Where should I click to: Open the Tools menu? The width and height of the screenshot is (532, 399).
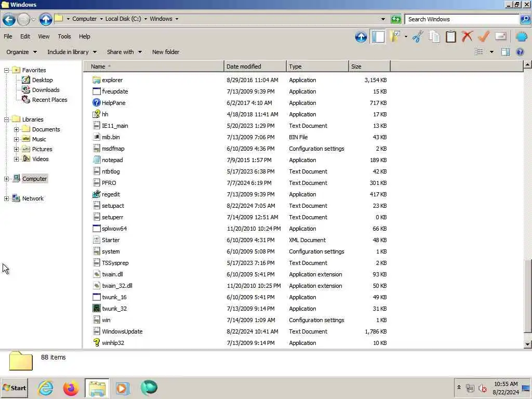pos(64,36)
